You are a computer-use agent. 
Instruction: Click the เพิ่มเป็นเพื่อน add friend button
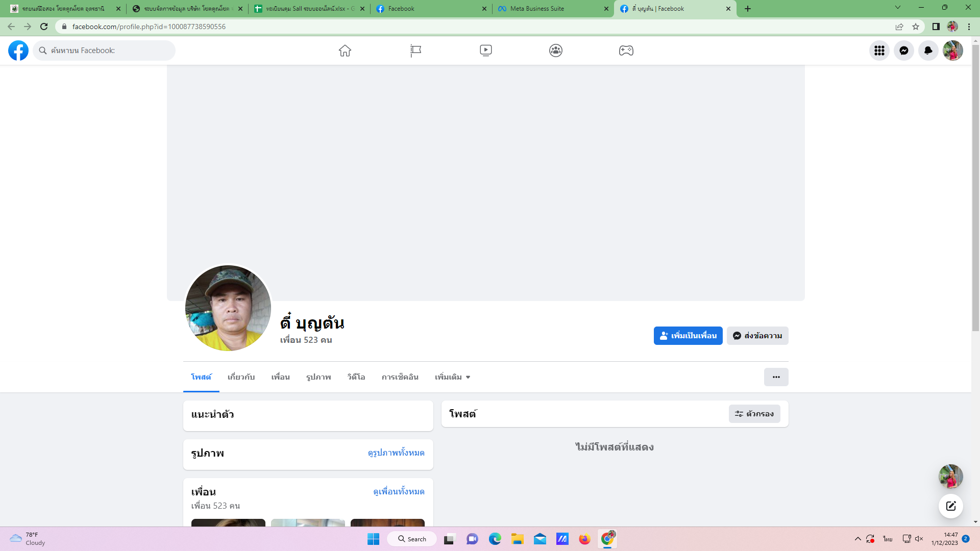point(688,336)
